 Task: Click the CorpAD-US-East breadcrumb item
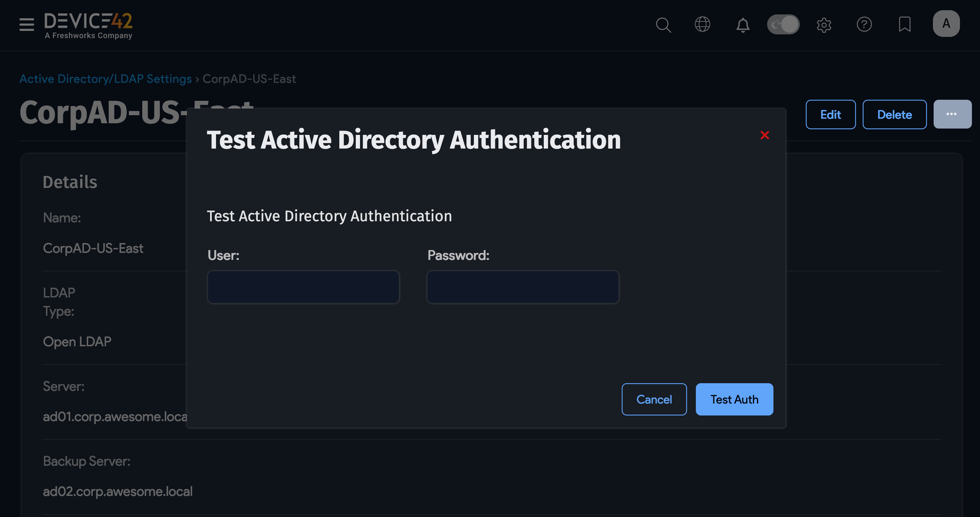point(249,79)
